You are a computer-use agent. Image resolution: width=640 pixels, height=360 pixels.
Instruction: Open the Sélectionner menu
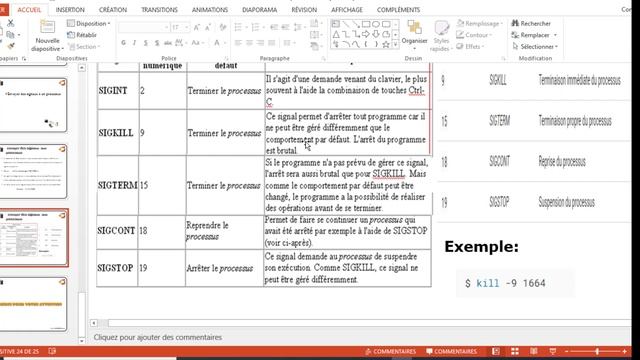[535, 47]
